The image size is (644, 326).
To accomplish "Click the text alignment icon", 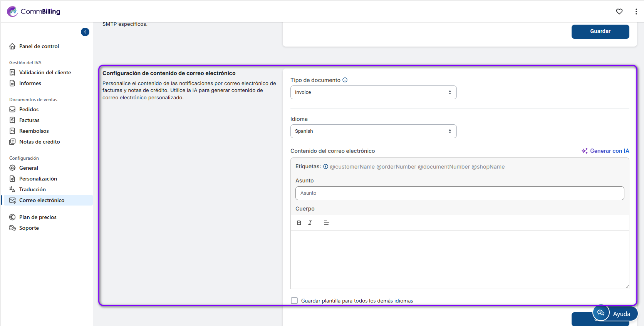I will 326,223.
